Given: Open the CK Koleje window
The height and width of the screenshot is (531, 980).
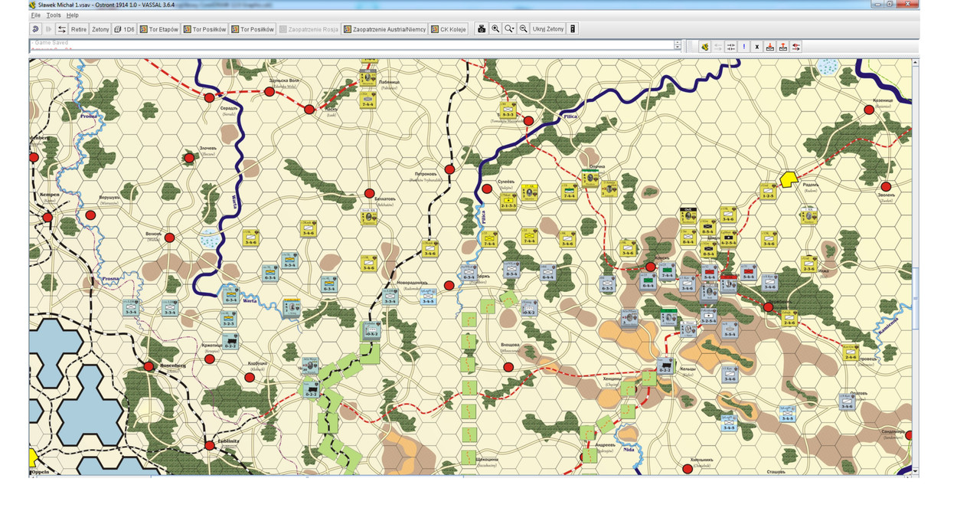Looking at the screenshot, I should click(x=449, y=29).
